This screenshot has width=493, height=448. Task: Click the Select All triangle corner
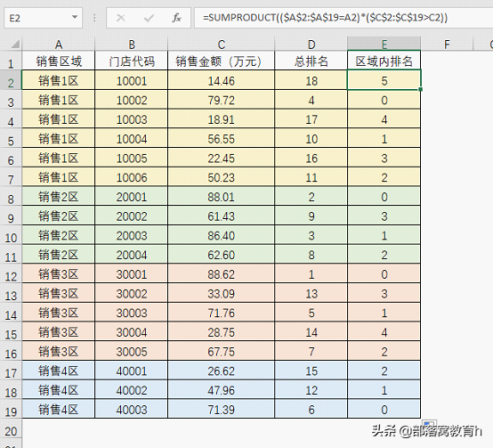[15, 44]
